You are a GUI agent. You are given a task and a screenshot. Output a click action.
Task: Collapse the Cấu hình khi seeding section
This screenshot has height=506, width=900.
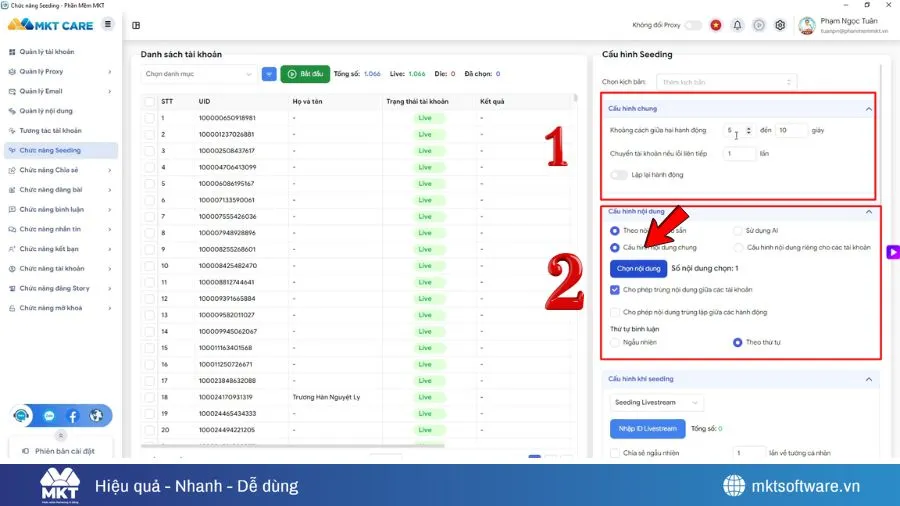tap(868, 379)
